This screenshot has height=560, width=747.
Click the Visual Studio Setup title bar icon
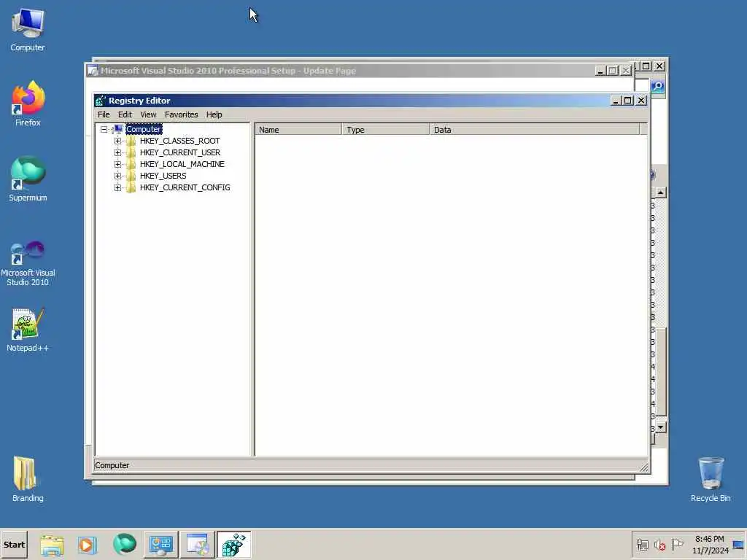tap(93, 71)
